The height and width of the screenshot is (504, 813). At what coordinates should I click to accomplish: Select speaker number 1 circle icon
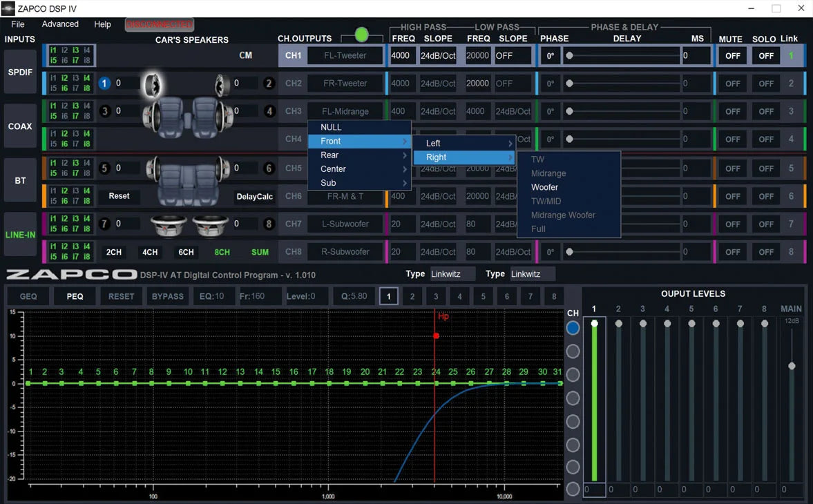(x=104, y=83)
